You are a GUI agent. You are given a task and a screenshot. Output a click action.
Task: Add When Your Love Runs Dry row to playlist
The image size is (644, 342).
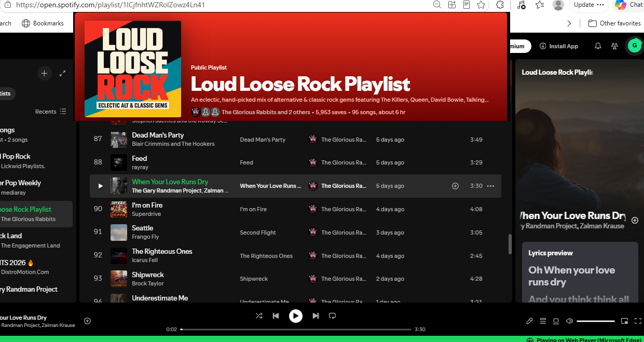pos(455,186)
